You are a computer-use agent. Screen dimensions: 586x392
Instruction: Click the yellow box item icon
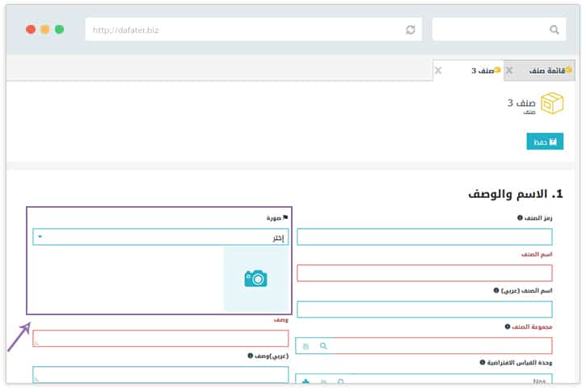(x=552, y=104)
